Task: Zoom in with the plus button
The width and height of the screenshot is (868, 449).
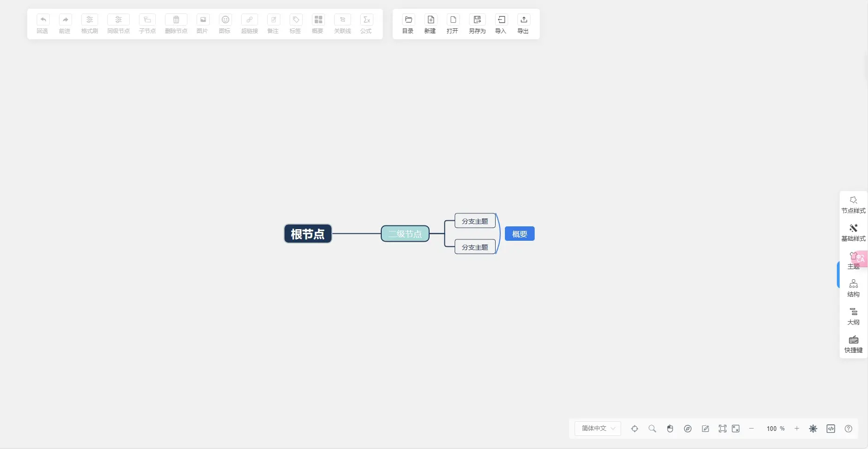Action: coord(796,429)
